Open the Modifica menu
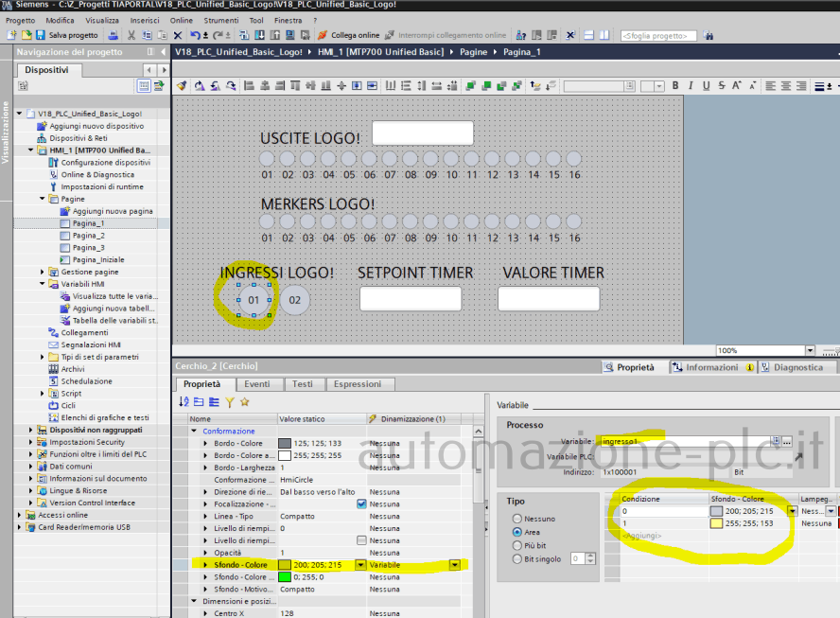Viewport: 840px width, 618px height. point(60,21)
